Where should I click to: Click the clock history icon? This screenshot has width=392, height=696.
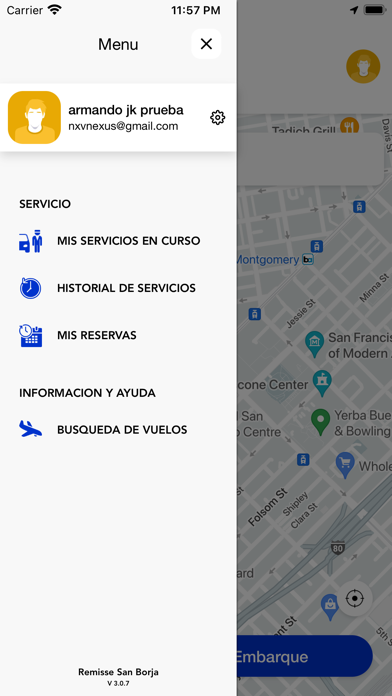click(31, 288)
